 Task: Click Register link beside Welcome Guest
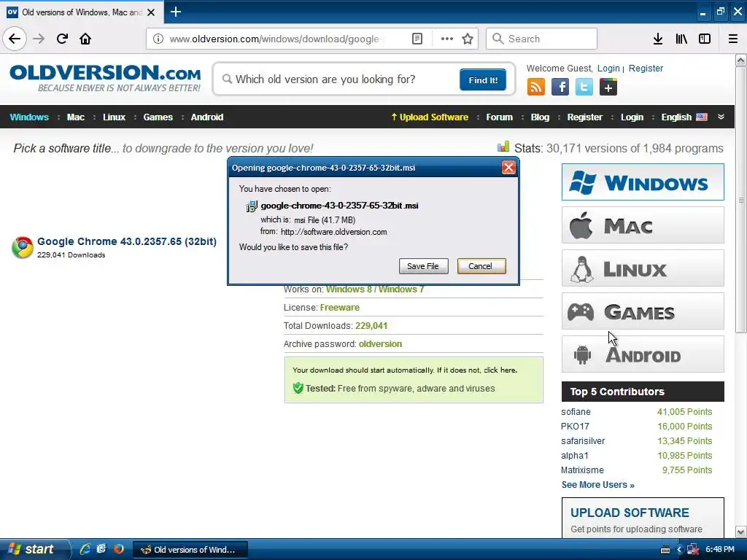[x=646, y=68]
